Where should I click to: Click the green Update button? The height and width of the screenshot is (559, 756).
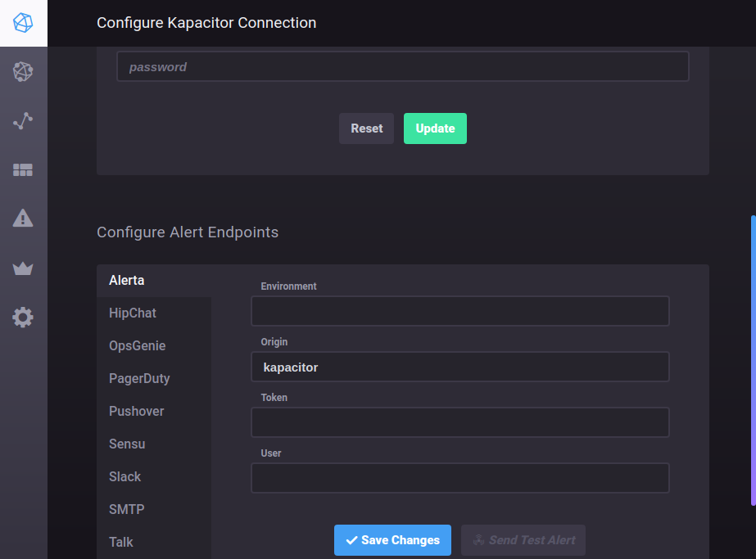[435, 128]
